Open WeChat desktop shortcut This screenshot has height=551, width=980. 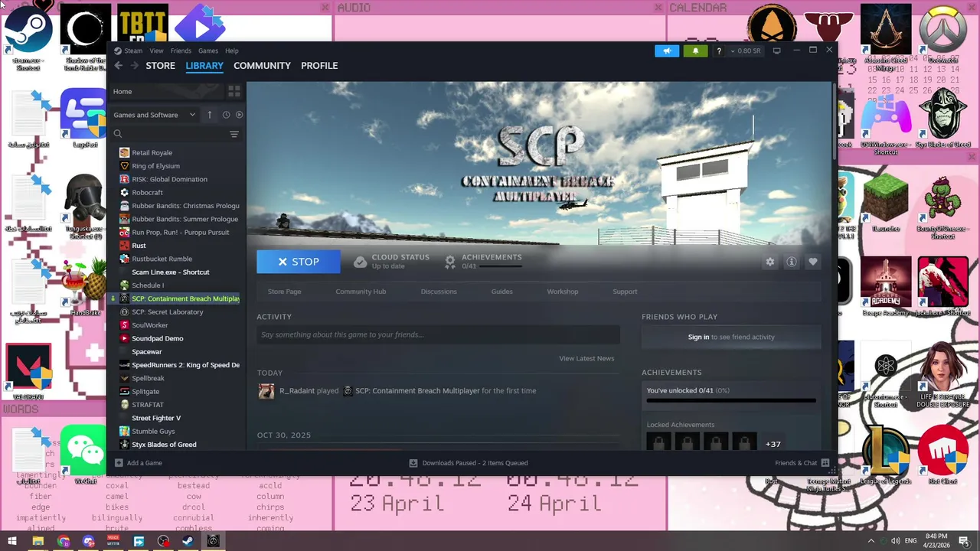tap(85, 455)
